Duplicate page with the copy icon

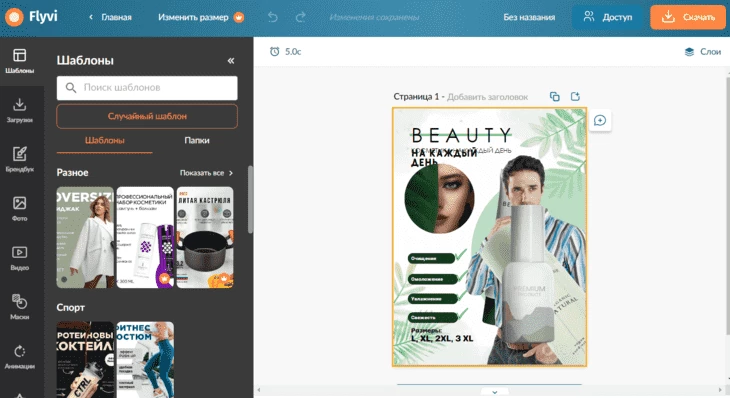tap(554, 96)
